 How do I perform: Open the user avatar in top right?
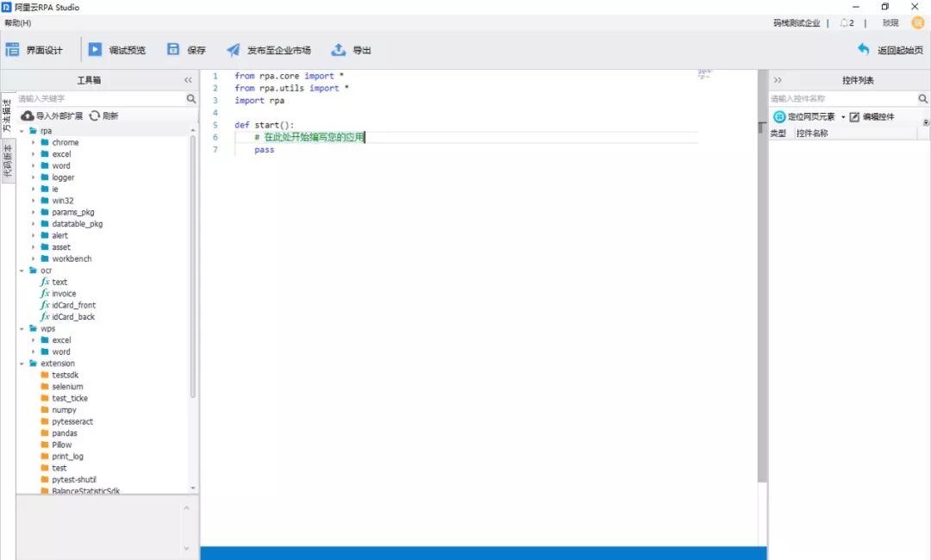918,22
